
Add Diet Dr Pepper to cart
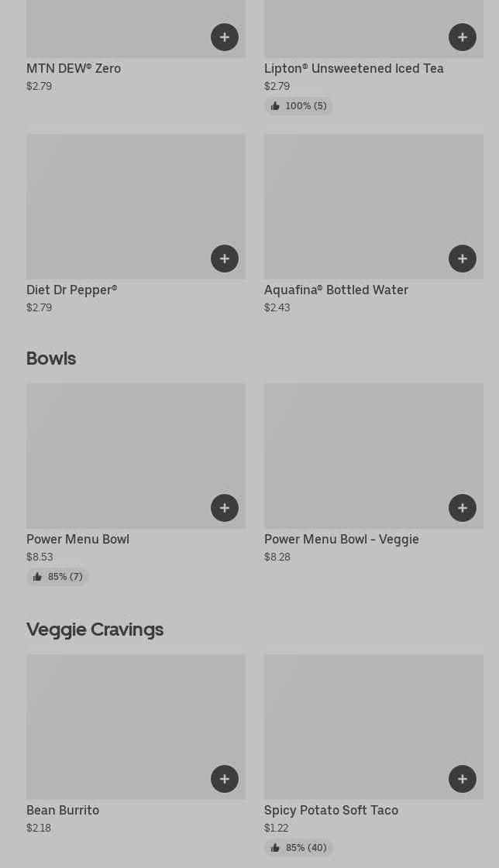(x=225, y=259)
